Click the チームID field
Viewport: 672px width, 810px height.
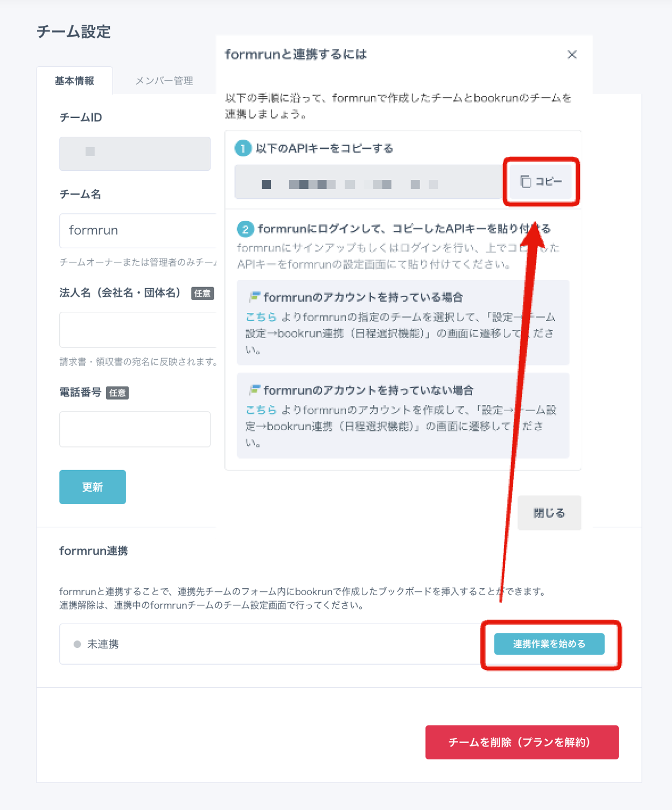pos(135,153)
